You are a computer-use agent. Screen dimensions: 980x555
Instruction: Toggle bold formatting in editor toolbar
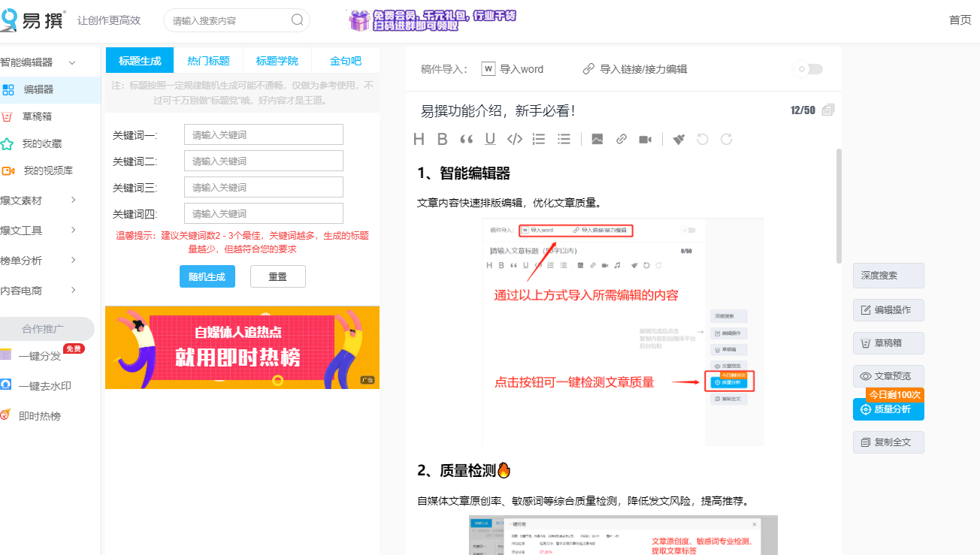coord(443,139)
